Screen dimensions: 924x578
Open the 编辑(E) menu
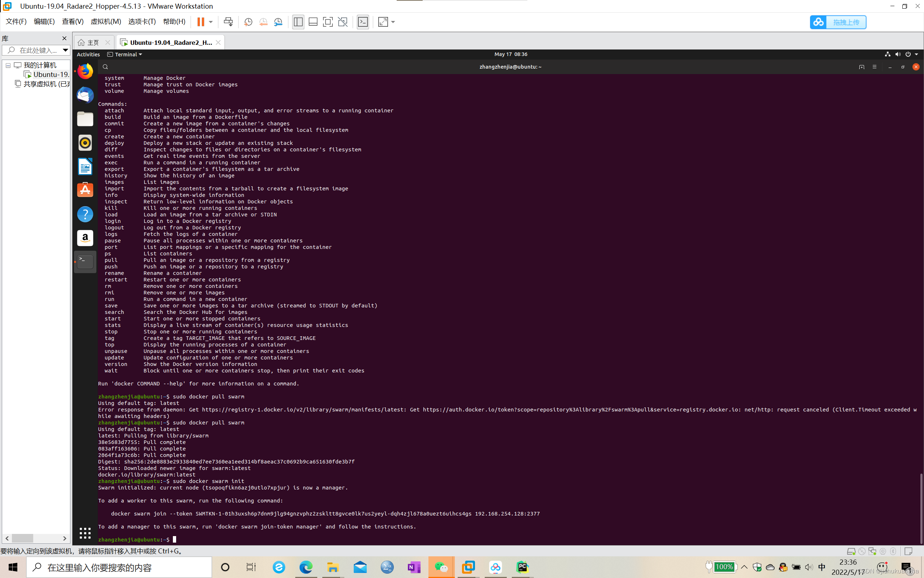[44, 21]
